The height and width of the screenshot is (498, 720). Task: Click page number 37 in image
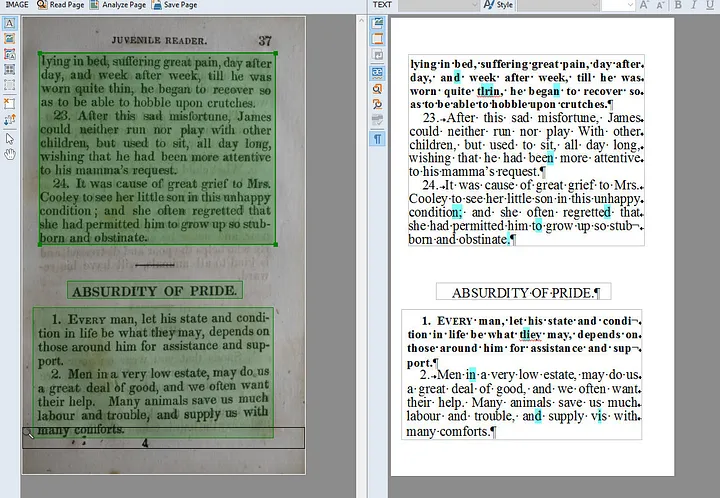[x=265, y=40]
